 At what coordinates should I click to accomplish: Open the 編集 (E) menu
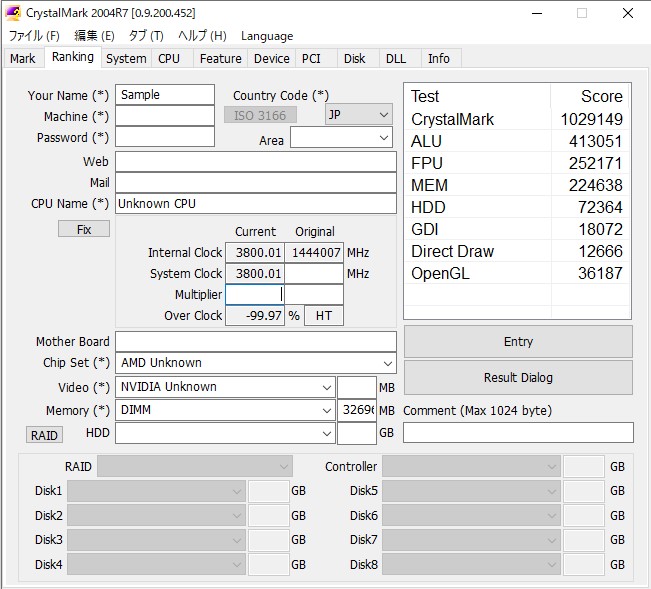pyautogui.click(x=94, y=36)
